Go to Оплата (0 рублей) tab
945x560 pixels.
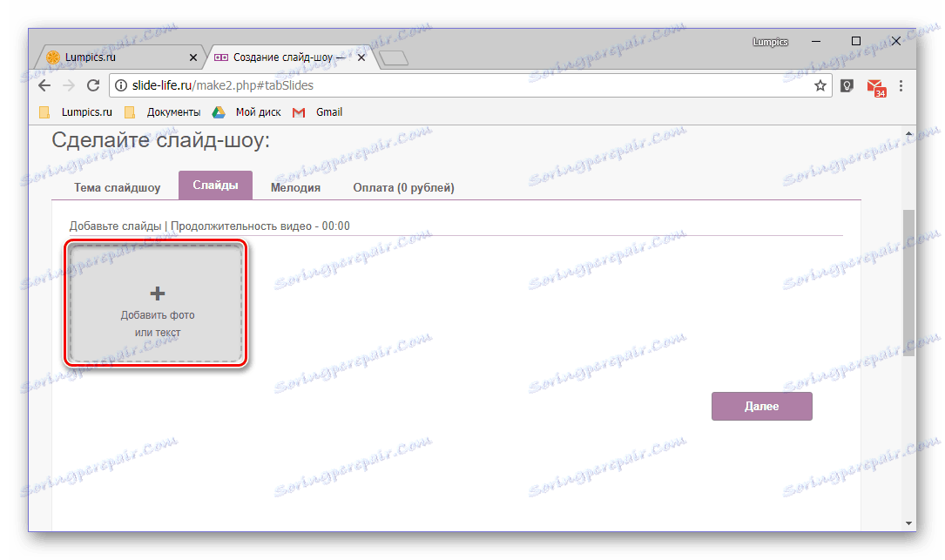[x=403, y=187]
